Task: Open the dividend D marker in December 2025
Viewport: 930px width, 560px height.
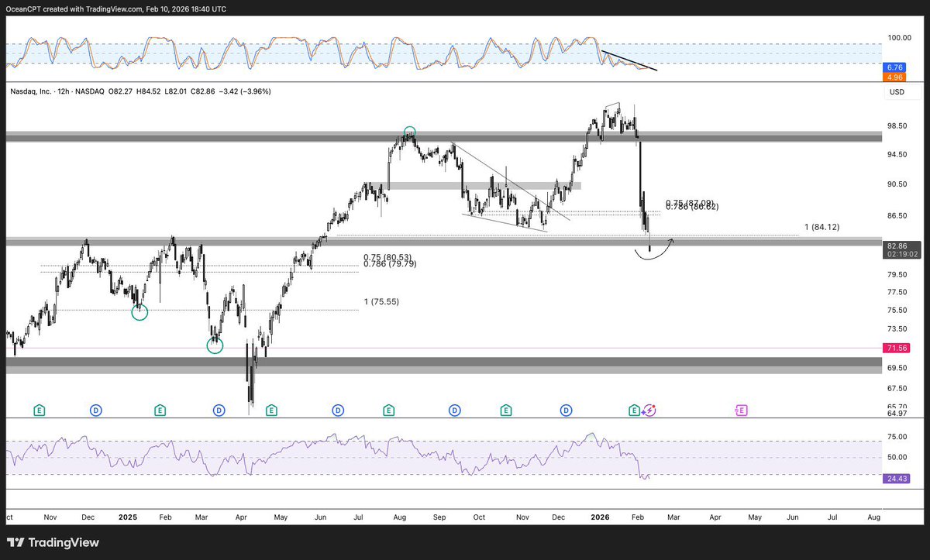Action: click(567, 409)
